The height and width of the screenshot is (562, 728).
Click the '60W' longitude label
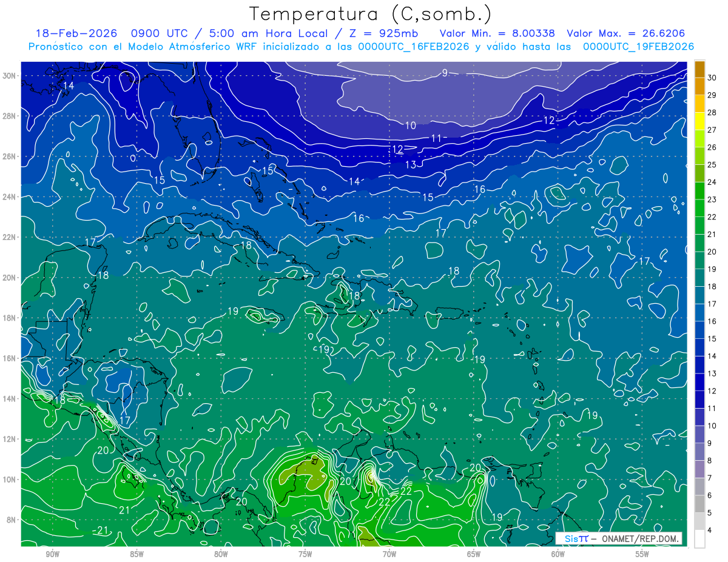point(558,554)
